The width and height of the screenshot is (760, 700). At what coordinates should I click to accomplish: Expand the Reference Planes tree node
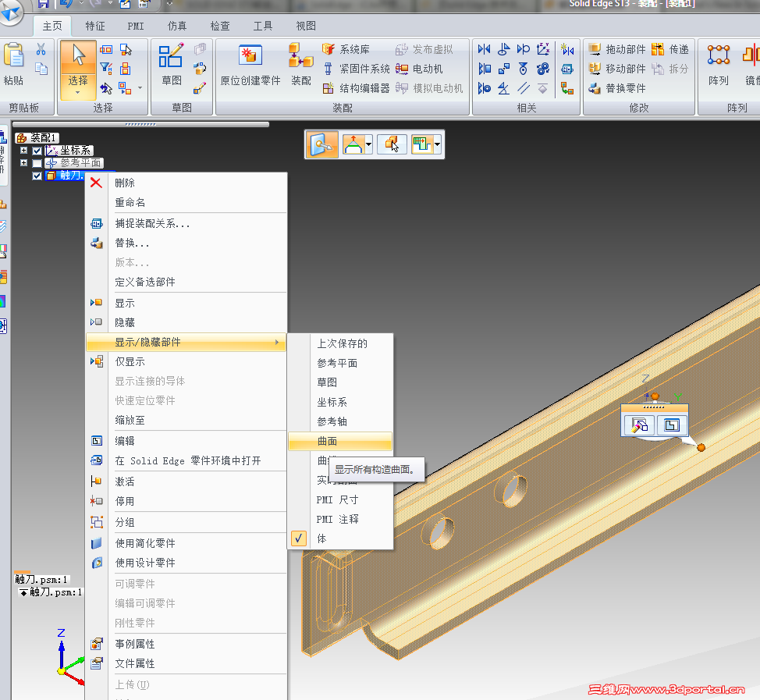(23, 163)
